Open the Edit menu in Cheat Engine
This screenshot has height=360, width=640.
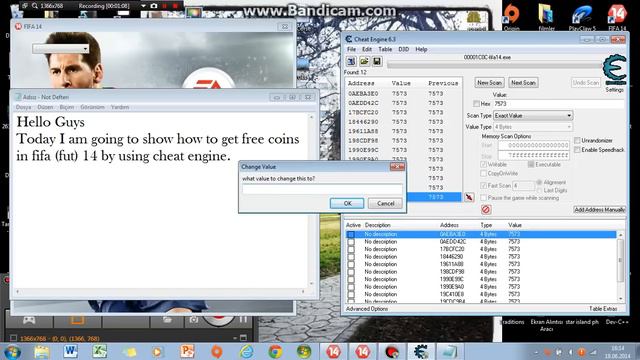coord(367,49)
